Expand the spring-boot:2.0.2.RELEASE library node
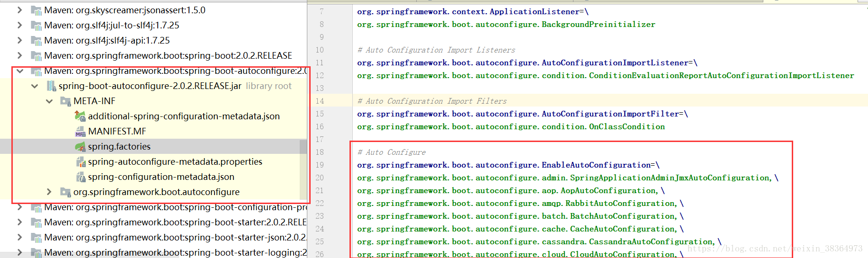Screen dimensions: 868x258 coord(19,55)
